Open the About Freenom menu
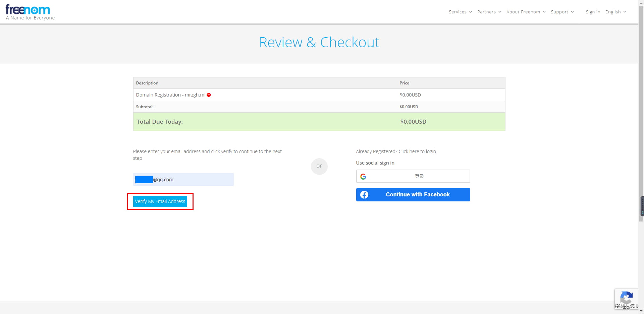Image resolution: width=644 pixels, height=314 pixels. [526, 12]
